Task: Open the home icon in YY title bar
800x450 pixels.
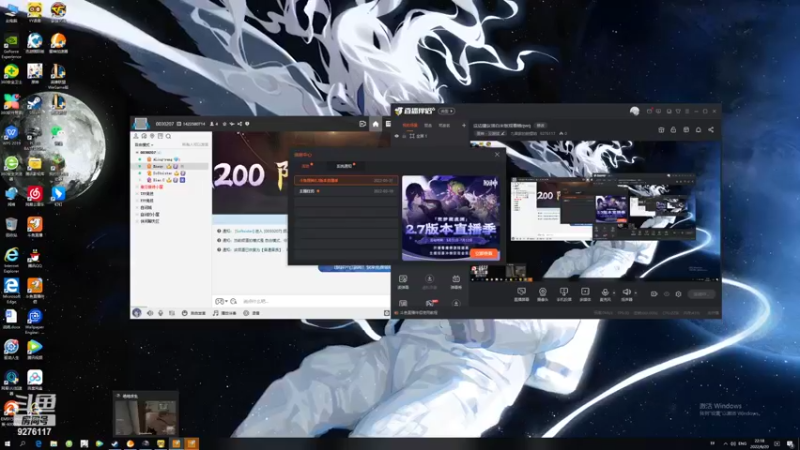Action: (376, 124)
